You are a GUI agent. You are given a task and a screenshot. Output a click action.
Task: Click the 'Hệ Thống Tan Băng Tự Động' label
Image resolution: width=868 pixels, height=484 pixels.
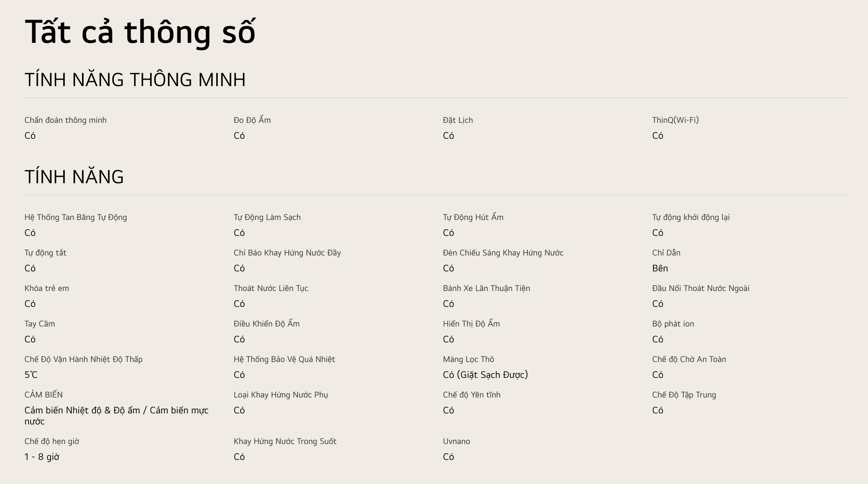point(75,217)
